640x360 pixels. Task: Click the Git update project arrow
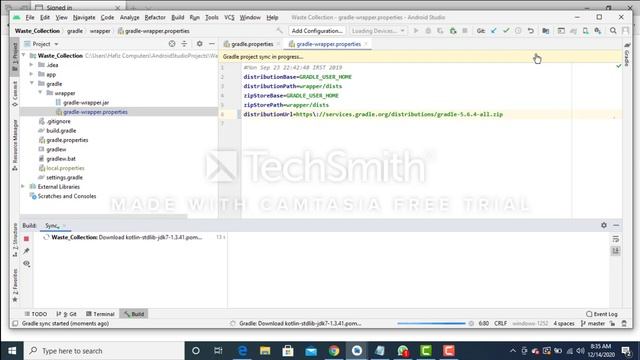(494, 31)
